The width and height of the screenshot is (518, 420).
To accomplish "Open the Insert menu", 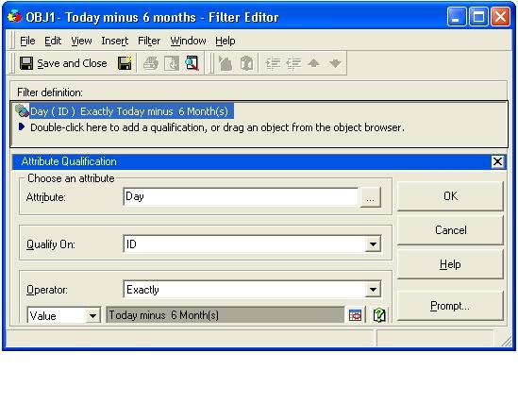I will tap(114, 41).
